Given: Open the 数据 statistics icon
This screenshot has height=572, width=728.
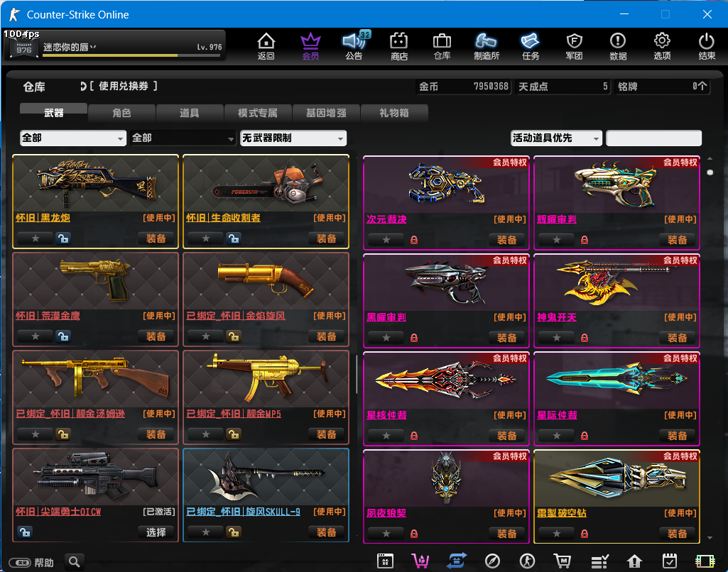Looking at the screenshot, I should pos(618,46).
